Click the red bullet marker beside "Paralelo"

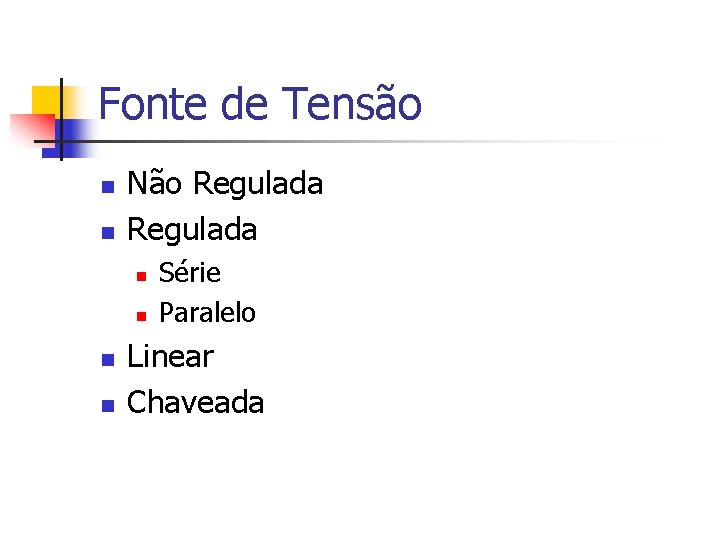click(x=141, y=316)
